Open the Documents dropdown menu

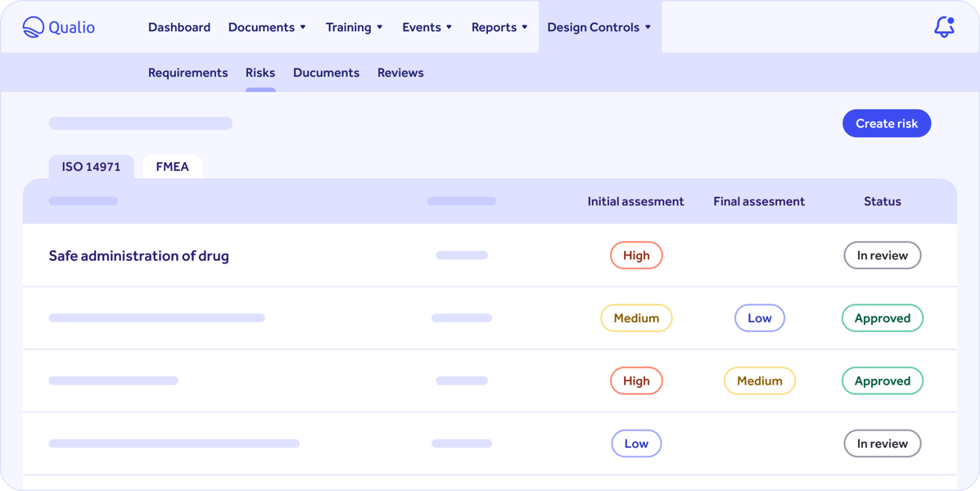pyautogui.click(x=267, y=26)
